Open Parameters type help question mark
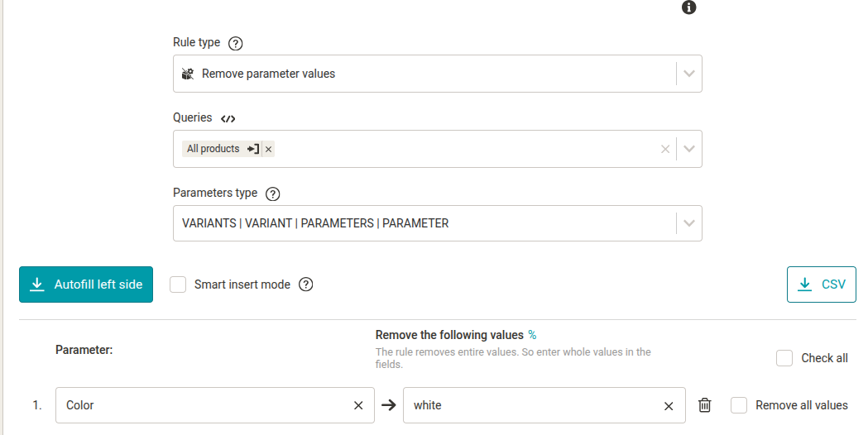The image size is (868, 435). [272, 194]
